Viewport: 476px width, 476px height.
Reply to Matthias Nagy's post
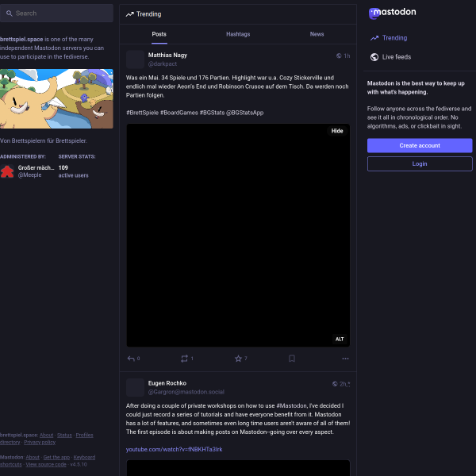[133, 359]
